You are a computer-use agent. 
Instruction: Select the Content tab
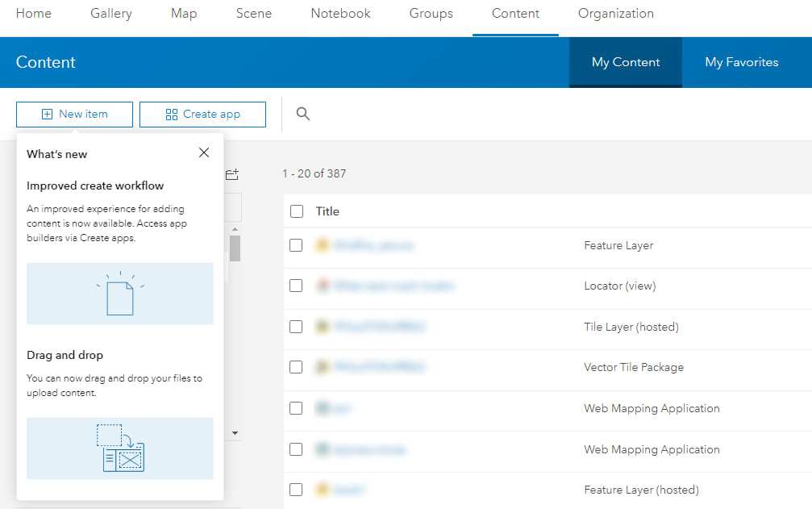click(x=515, y=14)
